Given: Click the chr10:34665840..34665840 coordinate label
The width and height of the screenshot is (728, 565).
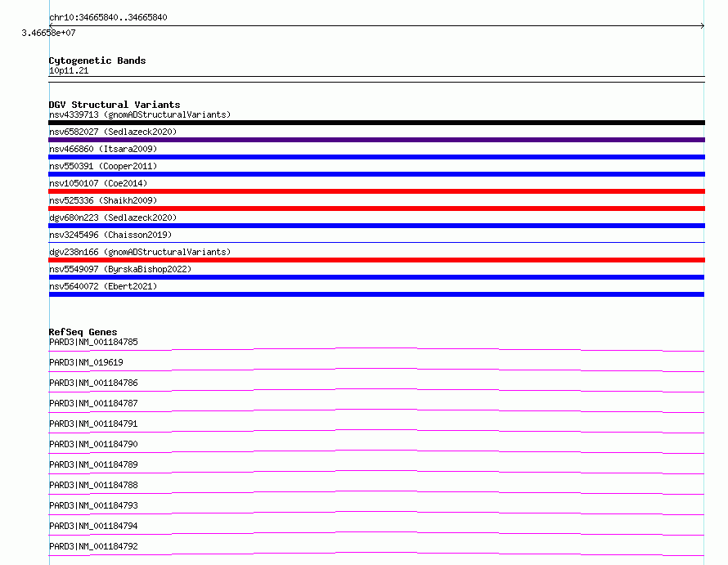Looking at the screenshot, I should 108,17.
